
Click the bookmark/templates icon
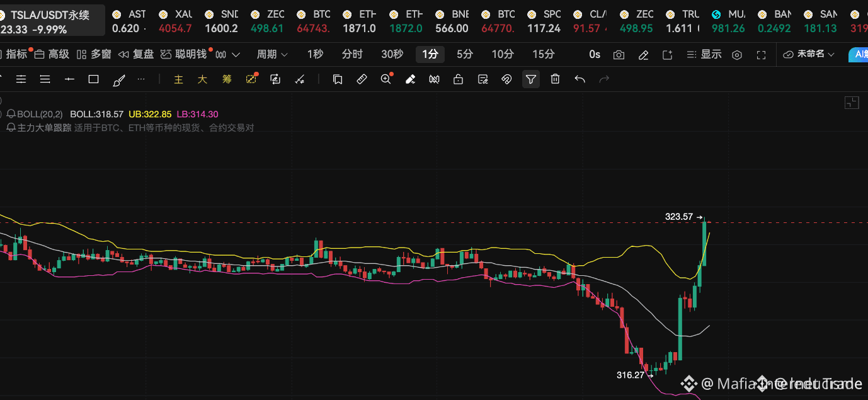[338, 79]
